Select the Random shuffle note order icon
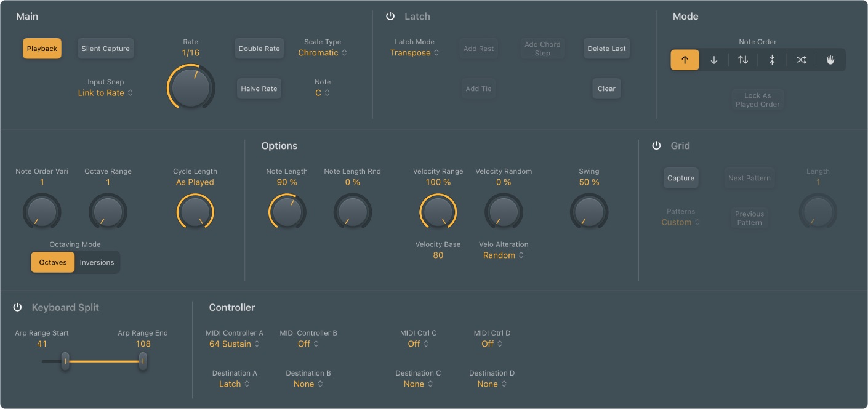The image size is (868, 410). [801, 60]
